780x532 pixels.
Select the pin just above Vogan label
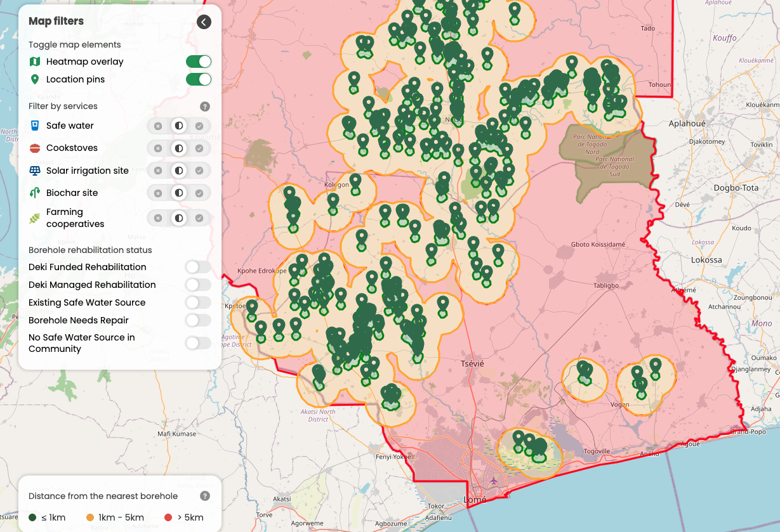[x=641, y=385]
